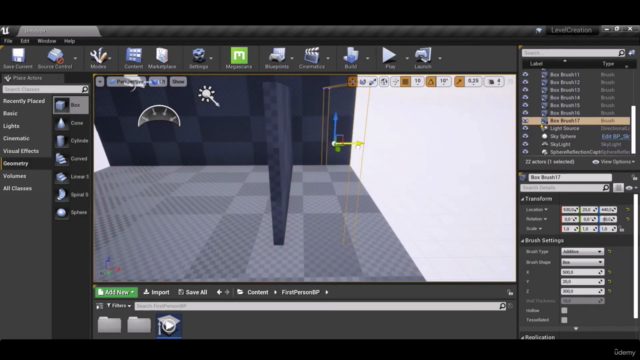Screen dimensions: 640x360
Task: Select the Sphere geometry brush
Action: (71, 213)
